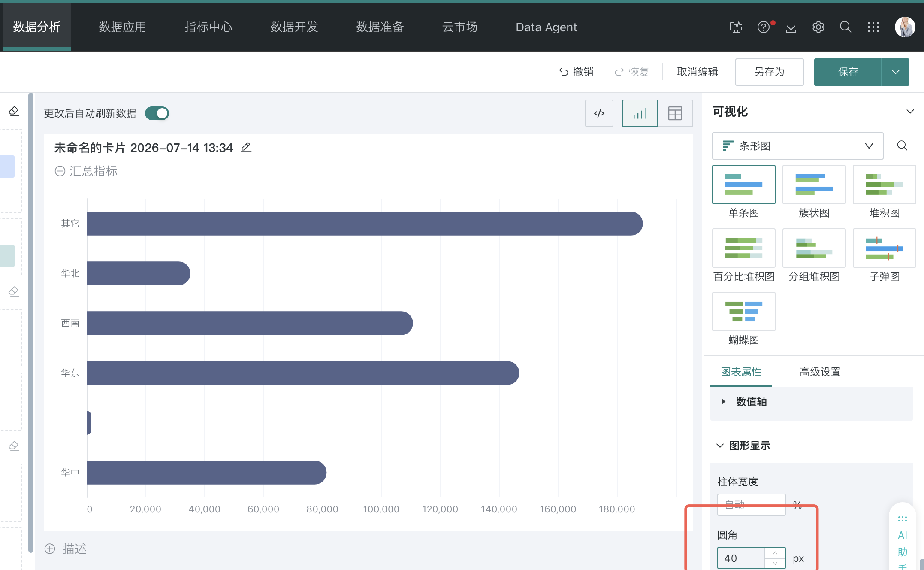Select the 堆积图 chart thumbnail
924x570 pixels.
pos(885,185)
